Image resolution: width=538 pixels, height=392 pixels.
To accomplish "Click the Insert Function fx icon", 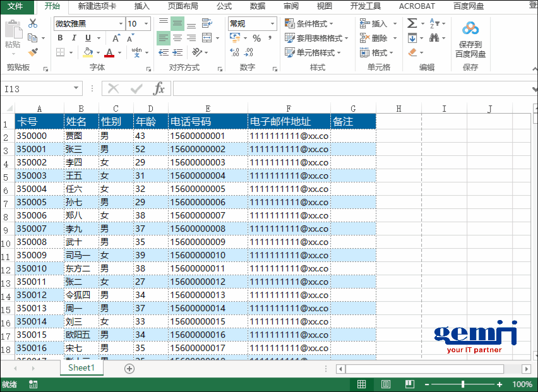I will pyautogui.click(x=159, y=89).
